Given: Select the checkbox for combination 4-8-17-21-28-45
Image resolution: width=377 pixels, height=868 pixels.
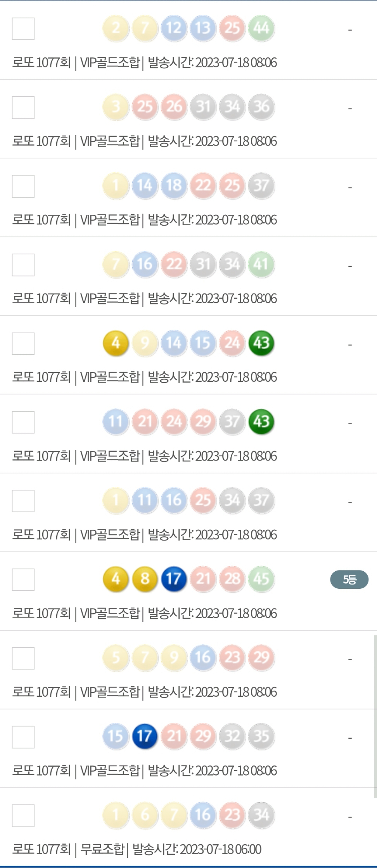Looking at the screenshot, I should pos(23,579).
